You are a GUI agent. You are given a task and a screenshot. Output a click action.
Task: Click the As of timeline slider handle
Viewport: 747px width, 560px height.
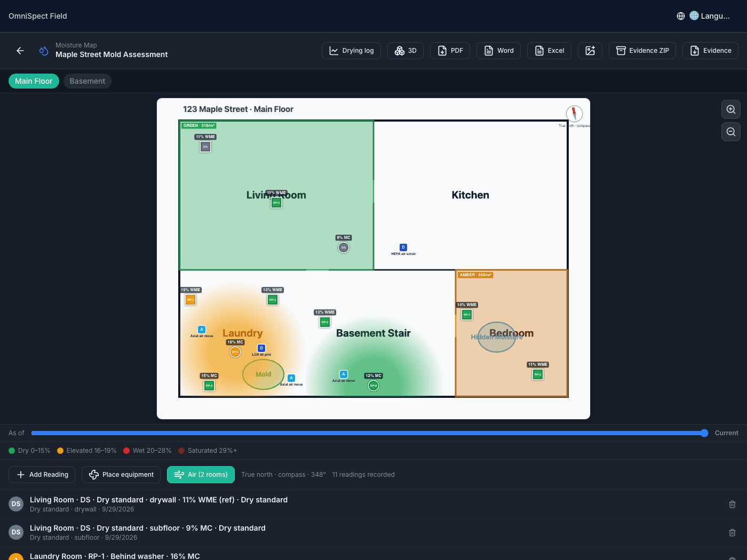click(x=704, y=433)
